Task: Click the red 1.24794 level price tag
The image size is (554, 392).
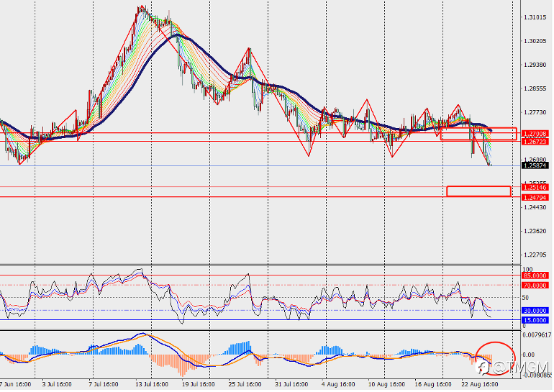Action: (x=535, y=198)
